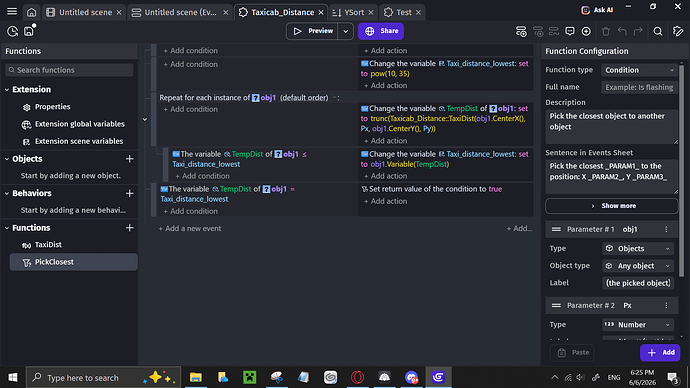Collapse the Repeat for each event
Image resolution: width=690 pixels, height=388 pixels.
pyautogui.click(x=145, y=119)
